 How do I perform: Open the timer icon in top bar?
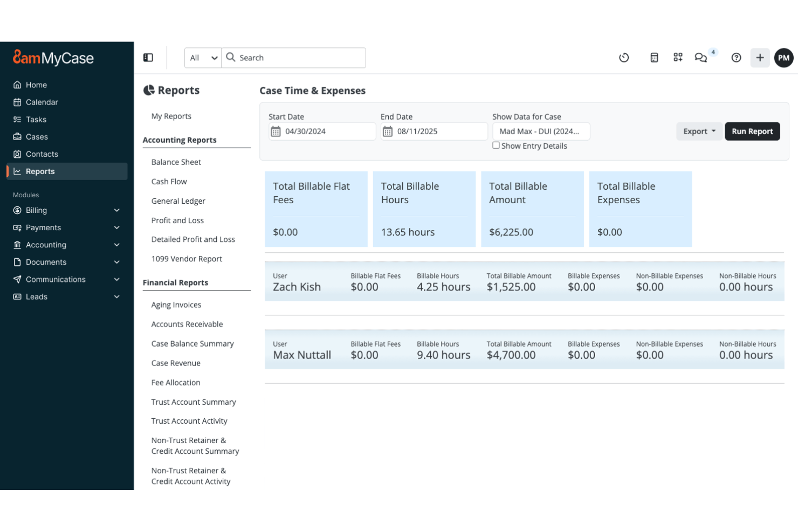tap(624, 58)
